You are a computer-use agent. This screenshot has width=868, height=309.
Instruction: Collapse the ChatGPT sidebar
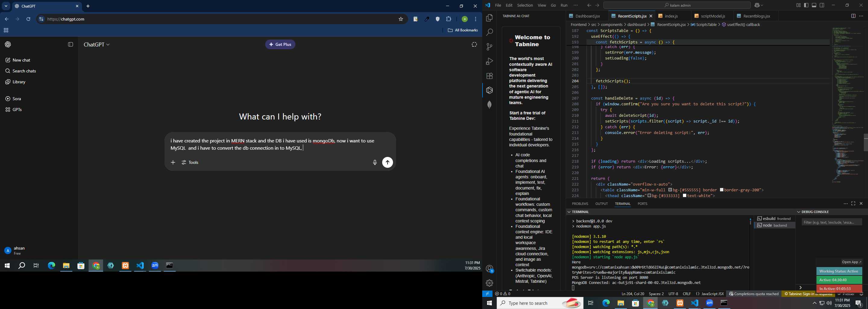pos(71,45)
